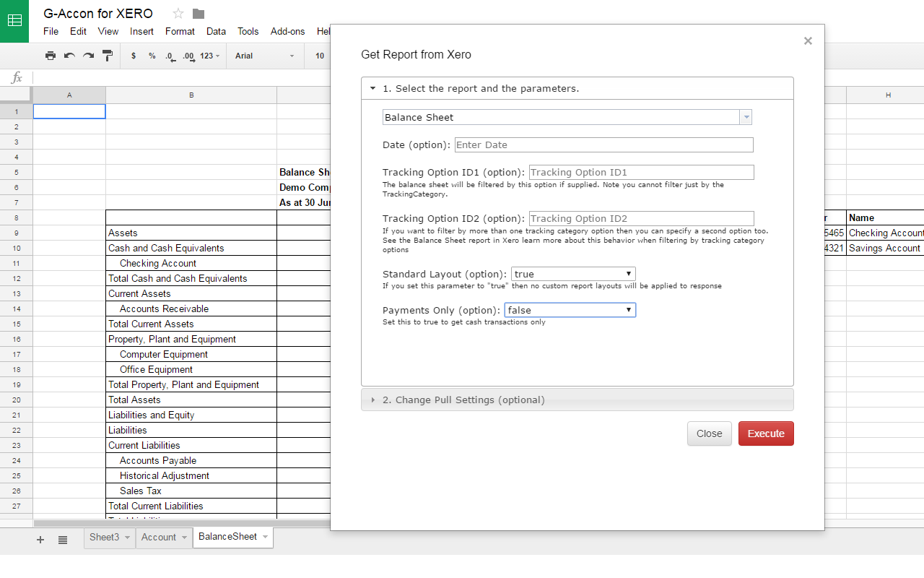The height and width of the screenshot is (578, 924).
Task: Click the increase decimal places icon
Action: (x=189, y=56)
